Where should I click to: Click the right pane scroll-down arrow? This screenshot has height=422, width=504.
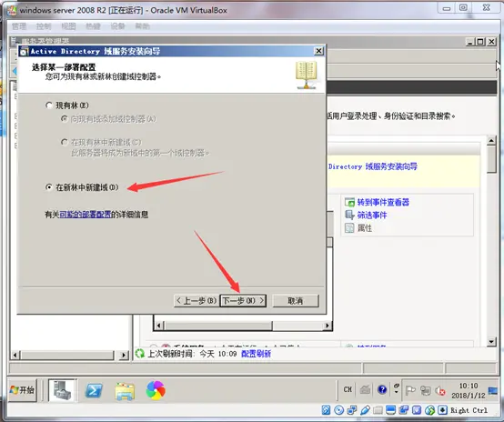[491, 342]
